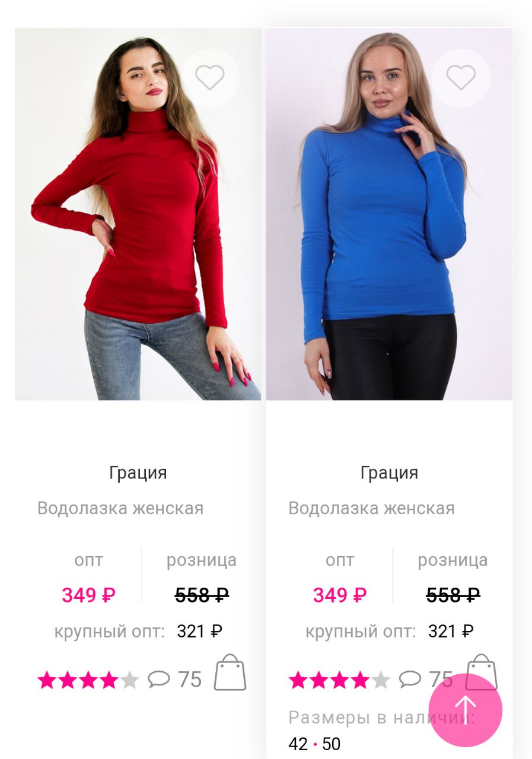The width and height of the screenshot is (532, 759).
Task: Favorite the red turtleneck with heart icon
Action: coord(210,78)
